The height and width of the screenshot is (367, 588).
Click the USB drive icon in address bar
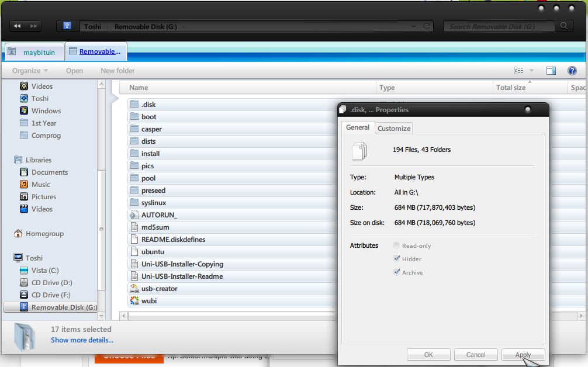coord(67,26)
